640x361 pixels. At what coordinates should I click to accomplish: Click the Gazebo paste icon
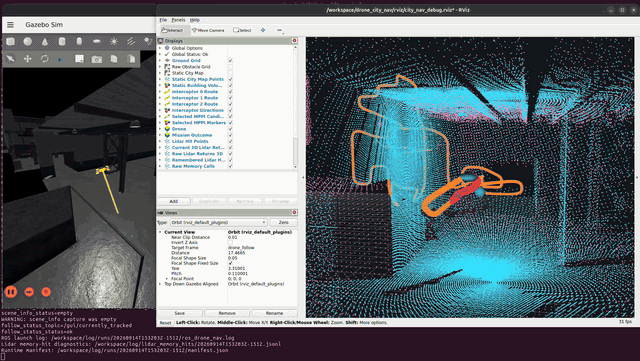click(x=131, y=59)
